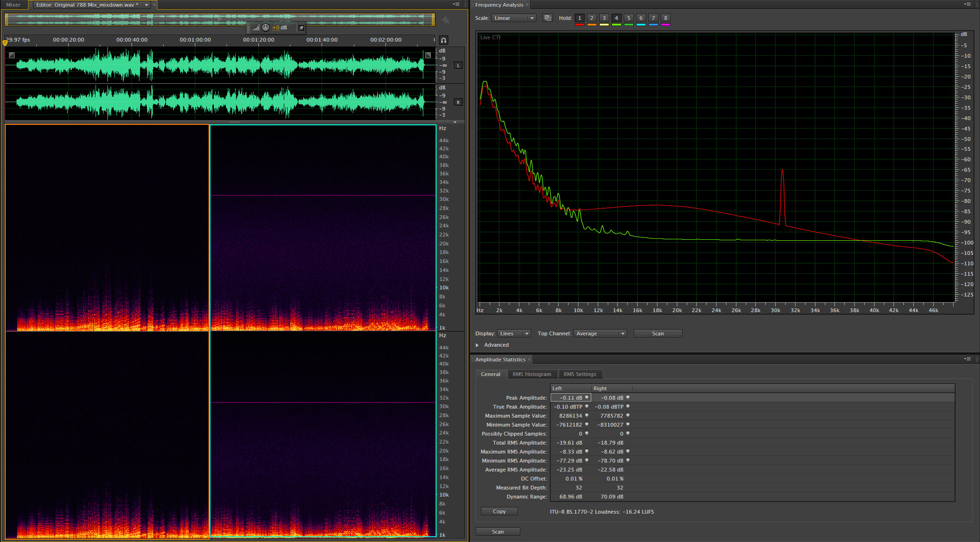Click the copy-to-clipboard icon next to Scale
The height and width of the screenshot is (542, 980).
pyautogui.click(x=548, y=18)
